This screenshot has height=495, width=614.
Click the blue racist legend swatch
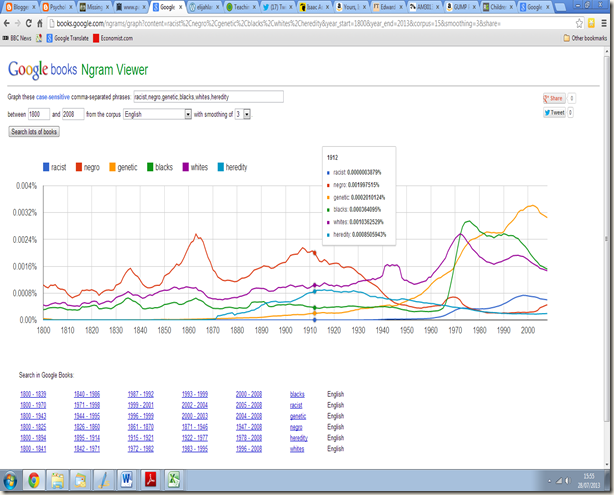[46, 167]
